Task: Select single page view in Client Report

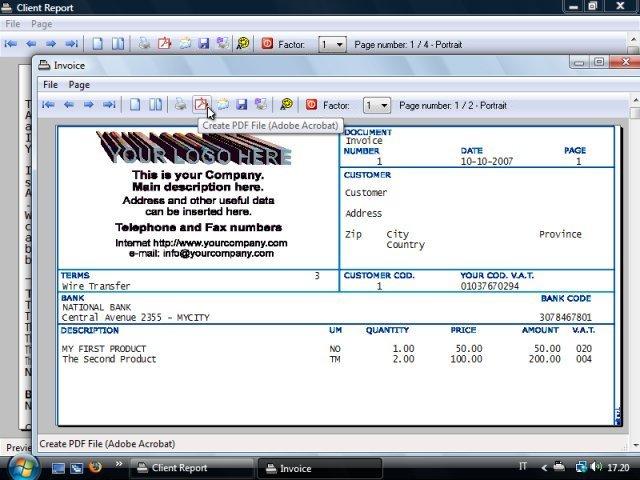Action: point(97,44)
